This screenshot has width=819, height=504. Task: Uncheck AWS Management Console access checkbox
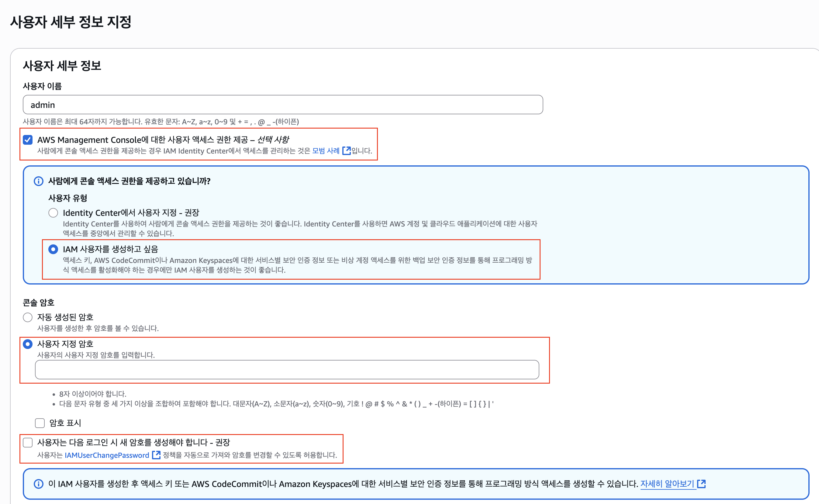pyautogui.click(x=28, y=140)
